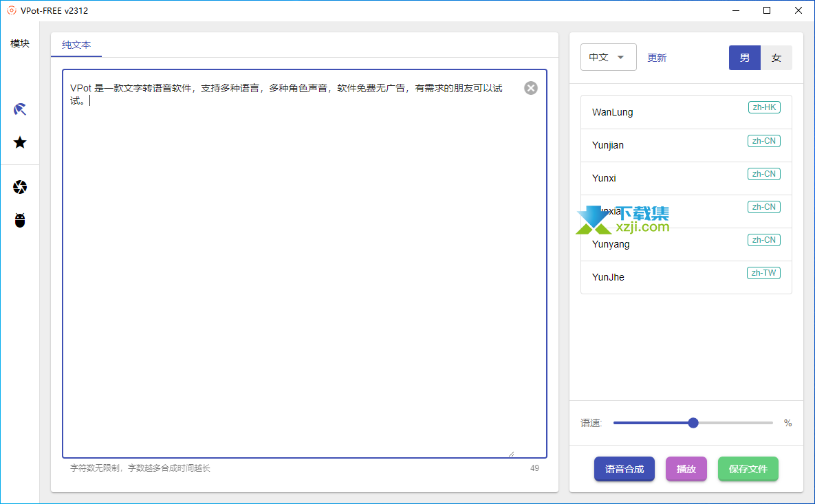Click the umbrella icon in the sidebar
The width and height of the screenshot is (815, 504).
click(20, 109)
